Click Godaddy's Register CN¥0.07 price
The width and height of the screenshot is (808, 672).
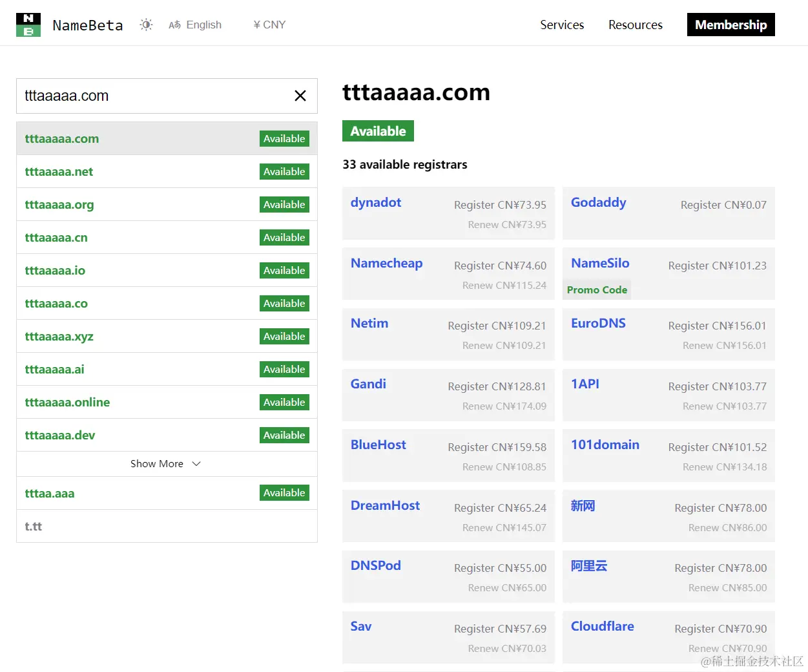coord(723,205)
